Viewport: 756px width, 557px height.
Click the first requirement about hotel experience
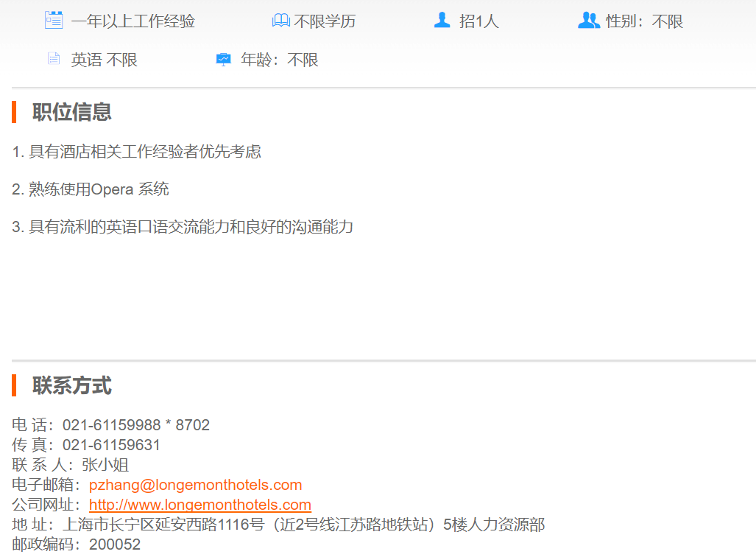pyautogui.click(x=137, y=152)
